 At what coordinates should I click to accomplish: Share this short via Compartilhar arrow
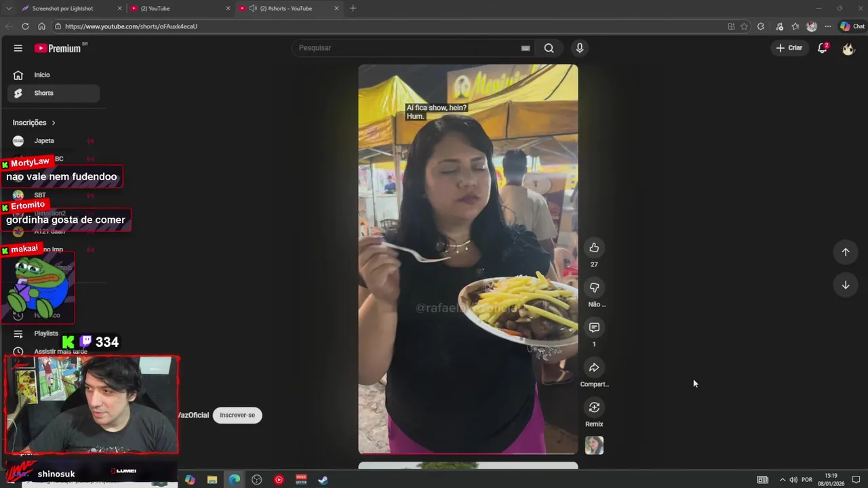594,367
